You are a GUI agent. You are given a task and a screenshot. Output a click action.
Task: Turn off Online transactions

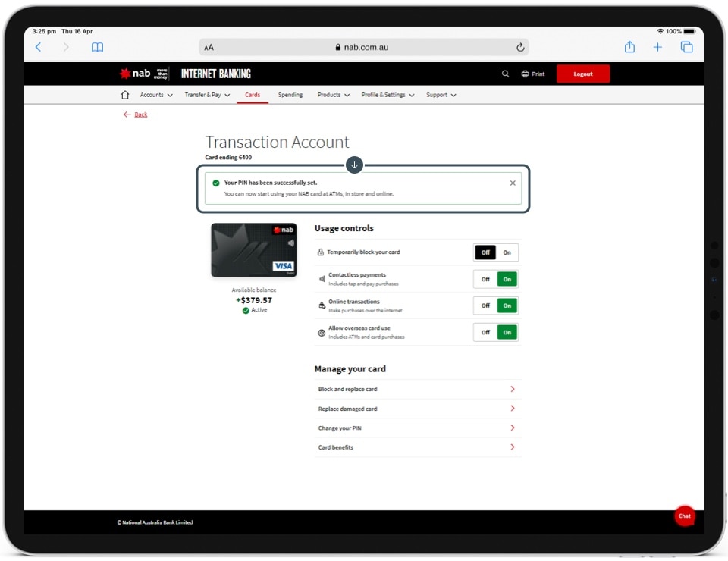pyautogui.click(x=485, y=306)
